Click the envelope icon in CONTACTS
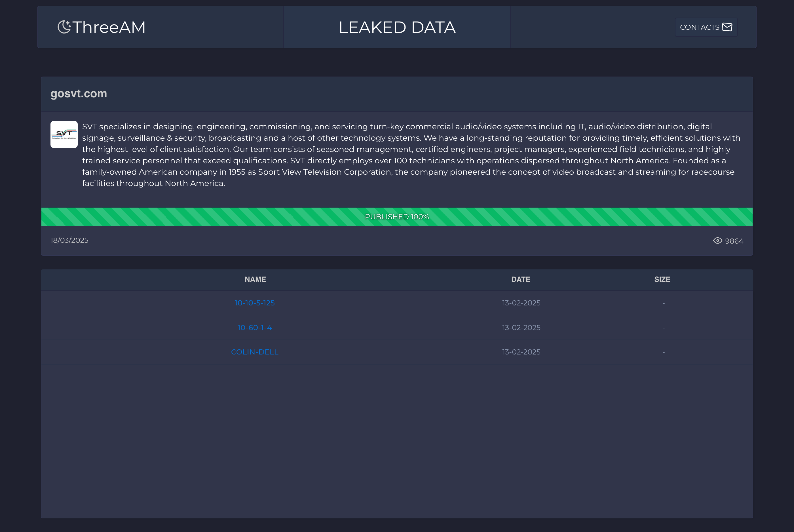Viewport: 794px width, 532px height. (727, 27)
